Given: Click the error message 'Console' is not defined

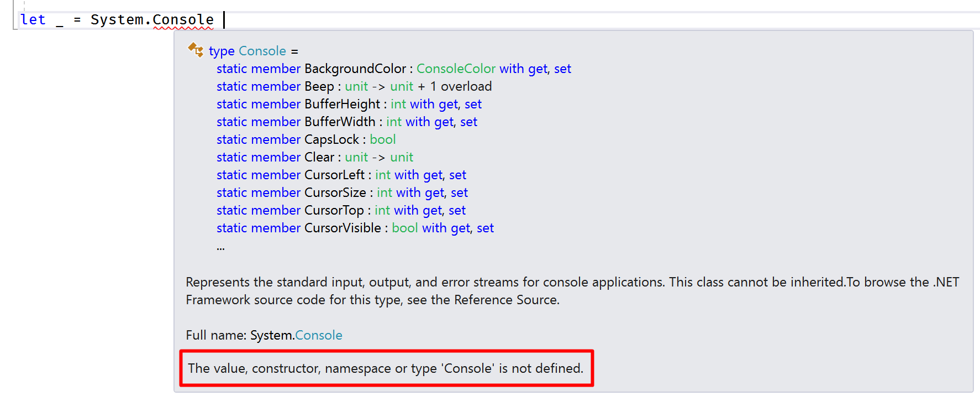Looking at the screenshot, I should 386,368.
